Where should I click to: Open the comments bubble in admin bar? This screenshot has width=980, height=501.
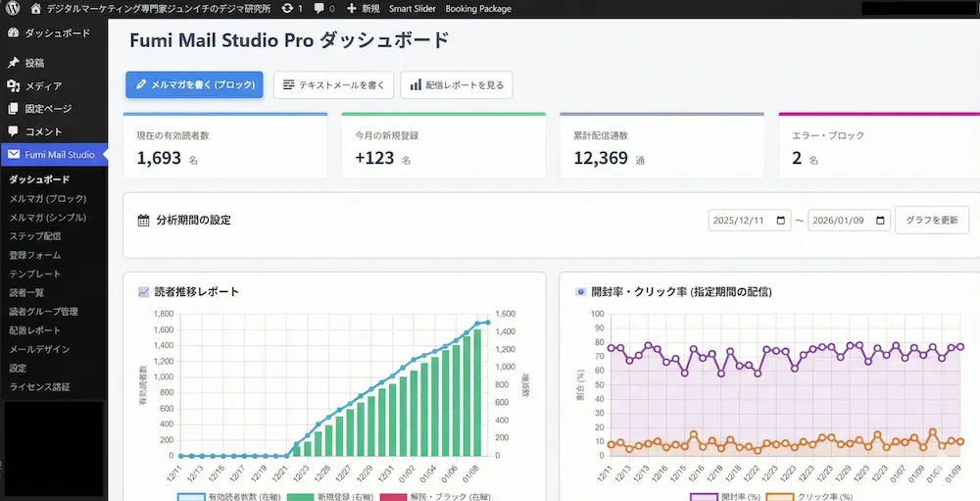click(x=319, y=8)
